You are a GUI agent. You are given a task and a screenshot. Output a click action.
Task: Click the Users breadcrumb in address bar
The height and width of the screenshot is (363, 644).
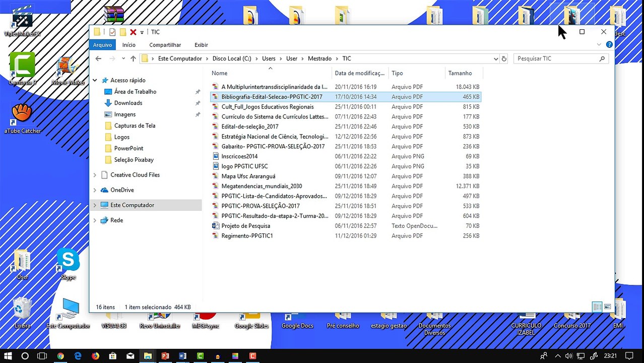(269, 58)
